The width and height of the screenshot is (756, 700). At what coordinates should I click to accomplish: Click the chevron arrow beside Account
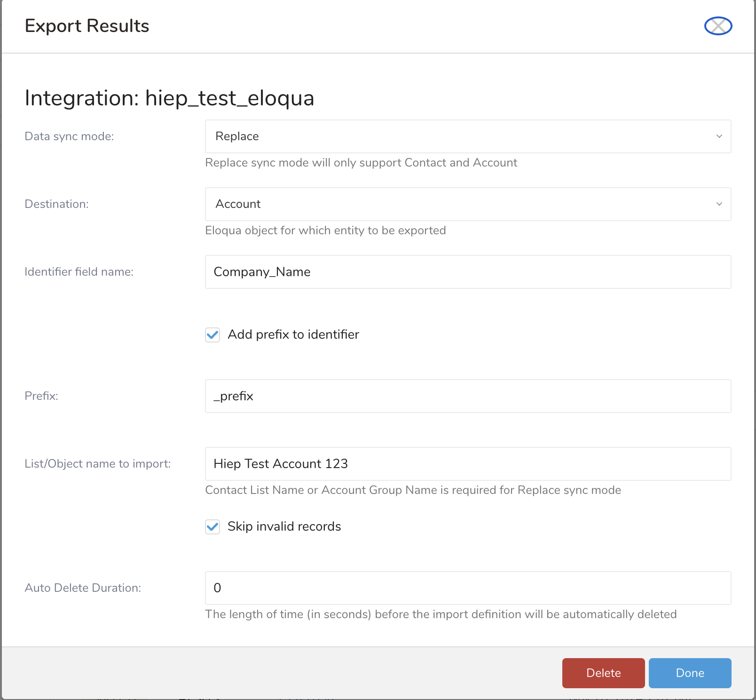click(719, 204)
